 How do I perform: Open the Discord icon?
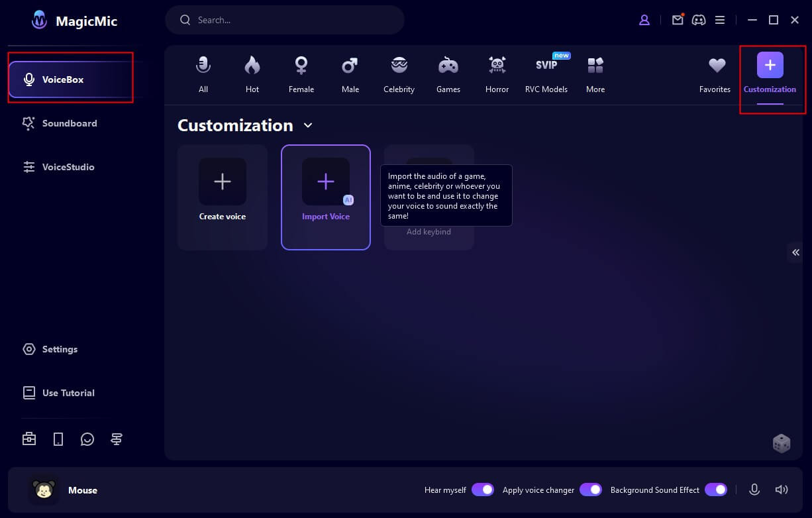pos(699,20)
